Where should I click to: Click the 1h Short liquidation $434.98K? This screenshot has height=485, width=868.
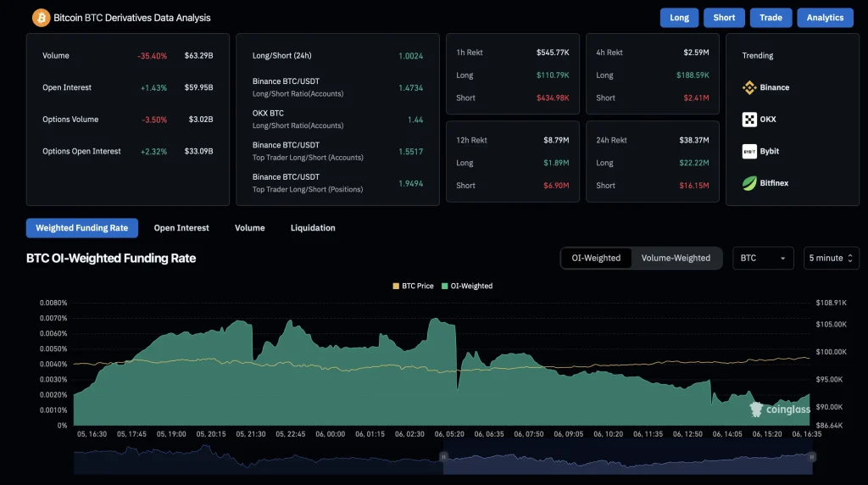click(553, 98)
